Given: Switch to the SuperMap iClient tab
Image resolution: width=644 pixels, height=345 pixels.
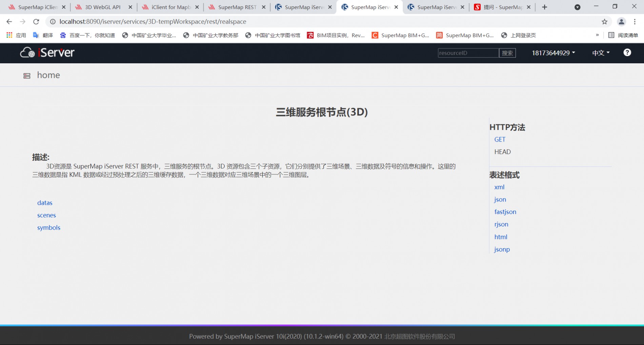Looking at the screenshot, I should (x=33, y=7).
